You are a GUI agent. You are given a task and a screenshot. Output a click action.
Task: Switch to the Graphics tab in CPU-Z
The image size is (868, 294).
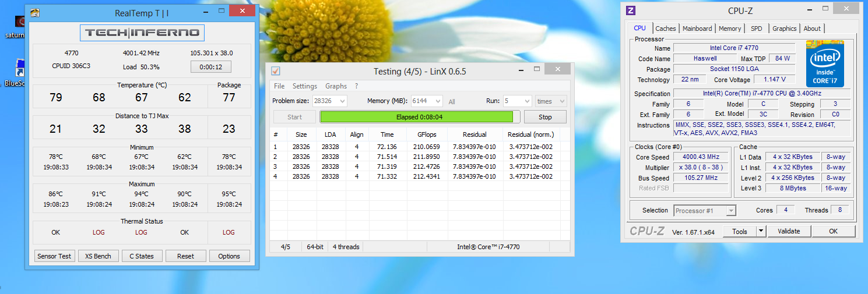point(785,29)
